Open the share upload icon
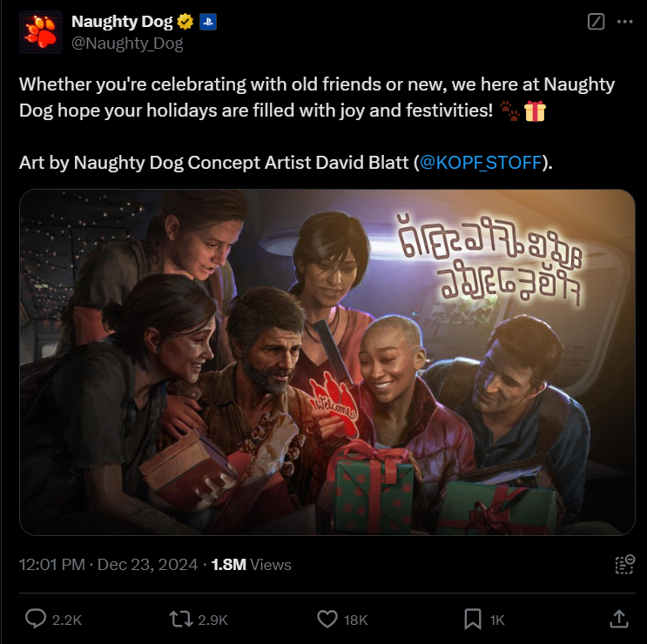647x644 pixels. click(619, 619)
